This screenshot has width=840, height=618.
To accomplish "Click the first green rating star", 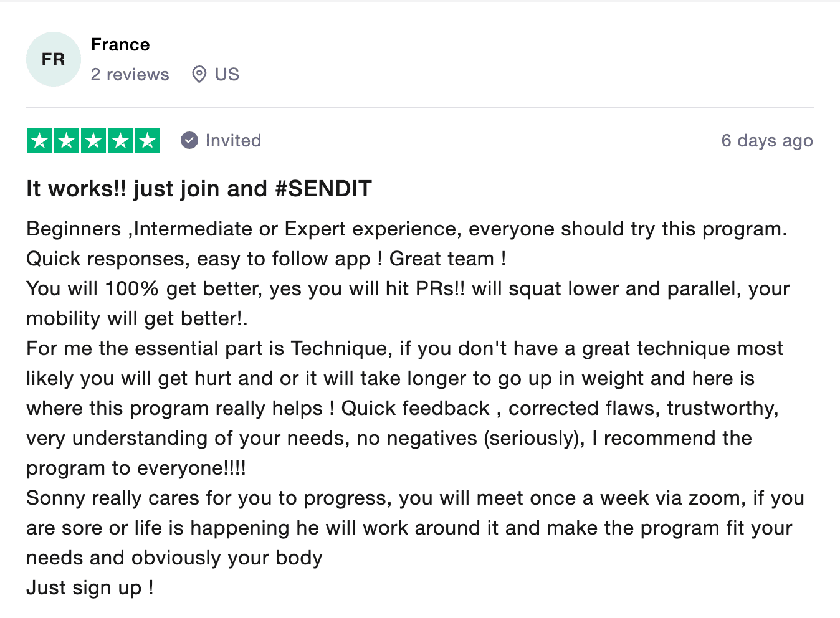I will (x=40, y=140).
